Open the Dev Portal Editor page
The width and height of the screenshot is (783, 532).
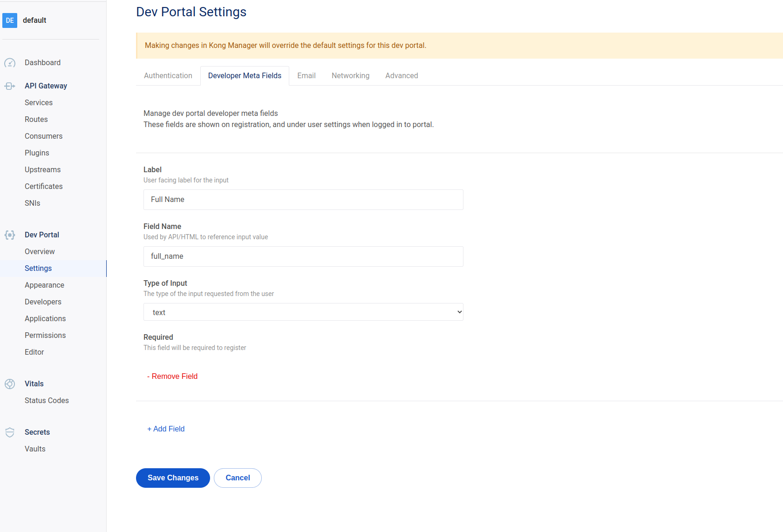click(x=34, y=352)
